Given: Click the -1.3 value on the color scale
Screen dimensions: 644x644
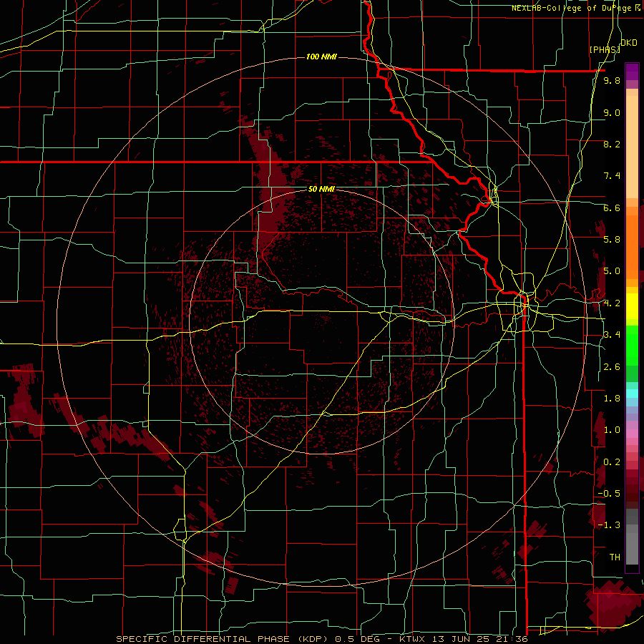Looking at the screenshot, I should point(609,525).
